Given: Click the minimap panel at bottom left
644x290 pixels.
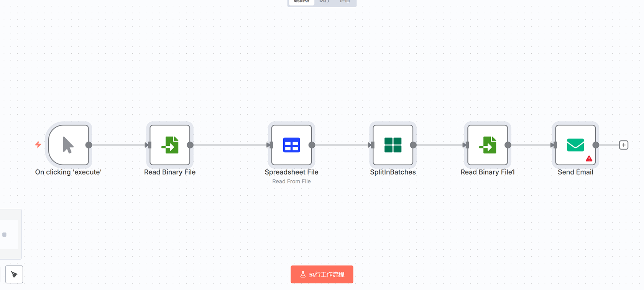Looking at the screenshot, I should click(x=10, y=234).
